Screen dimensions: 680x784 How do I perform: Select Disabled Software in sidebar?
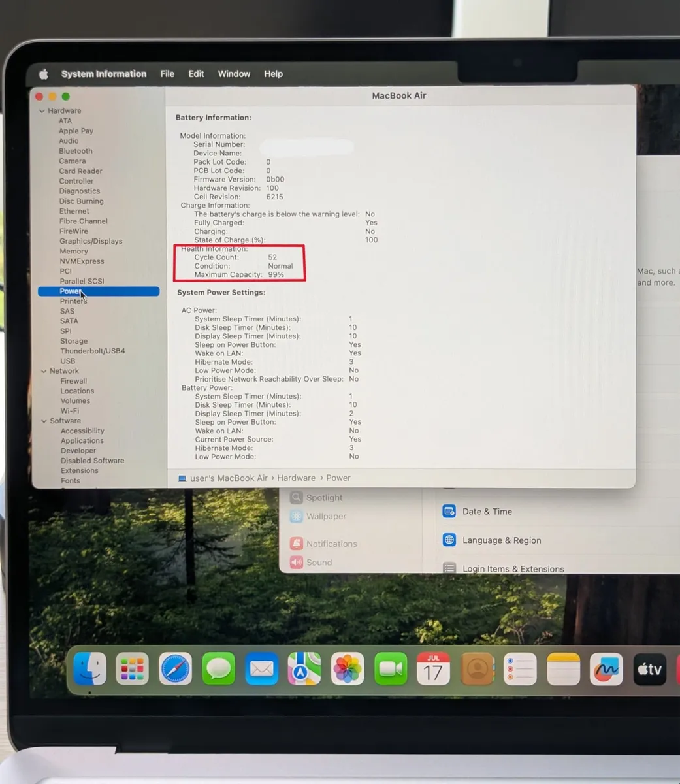93,461
